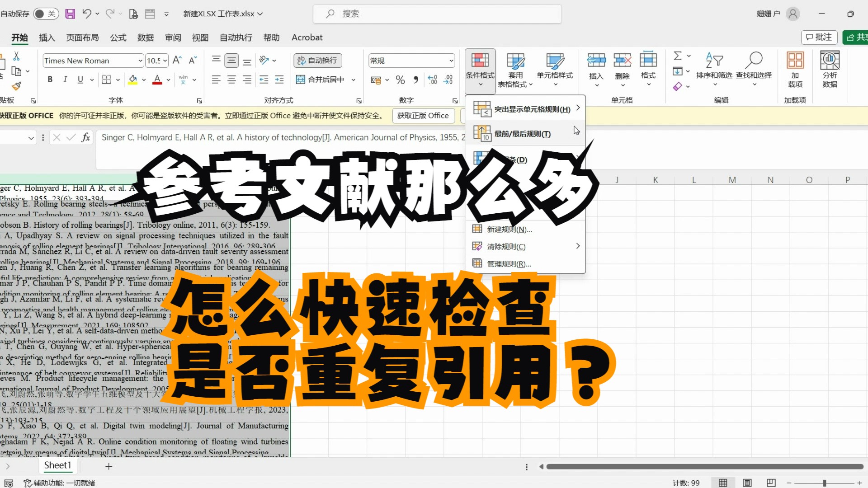The width and height of the screenshot is (868, 488).
Task: Turn on the 自动保存 AutoSave toggle
Action: [45, 14]
